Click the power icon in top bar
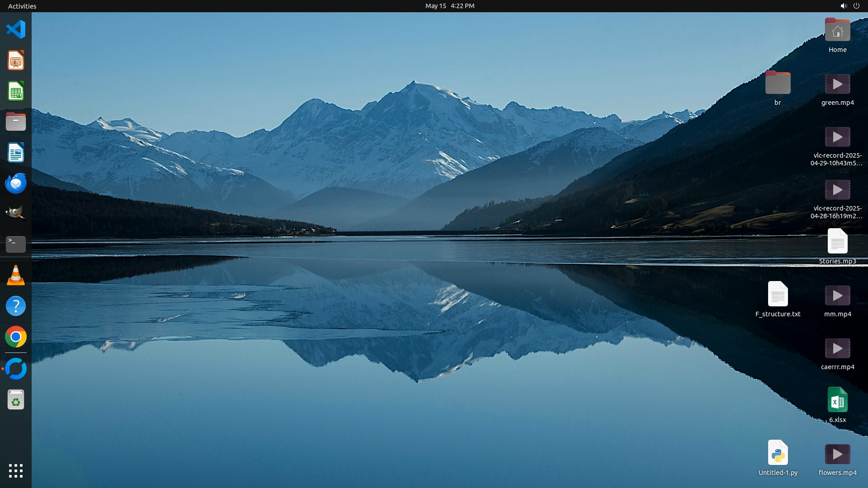Screen dimensions: 868x488 click(x=856, y=6)
